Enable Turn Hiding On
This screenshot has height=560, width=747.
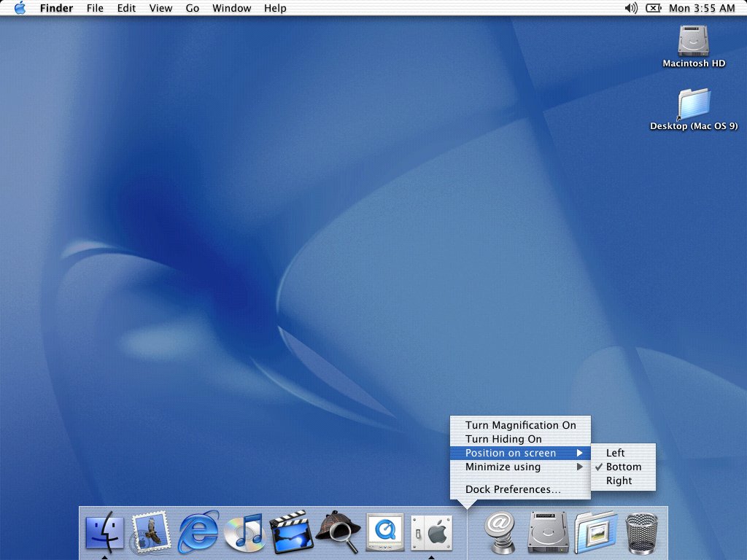503,439
